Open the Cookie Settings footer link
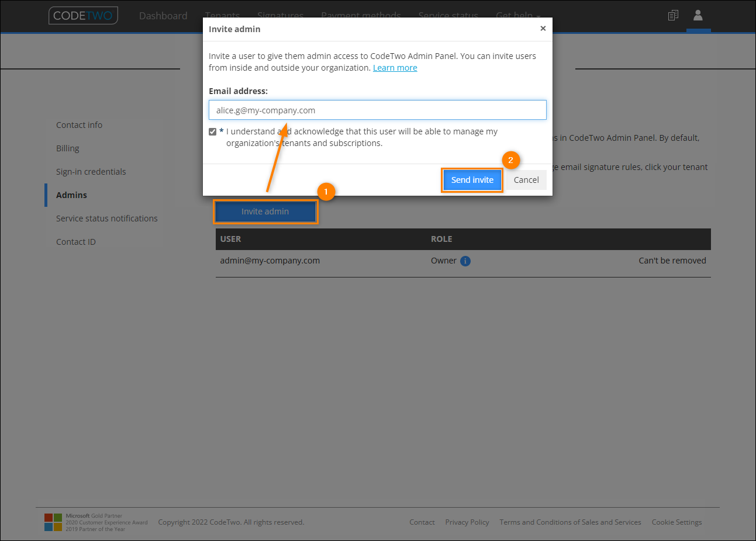Image resolution: width=756 pixels, height=541 pixels. click(676, 522)
